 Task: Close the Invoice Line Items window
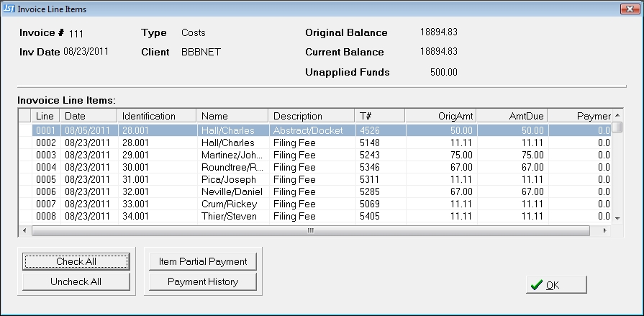pos(631,9)
